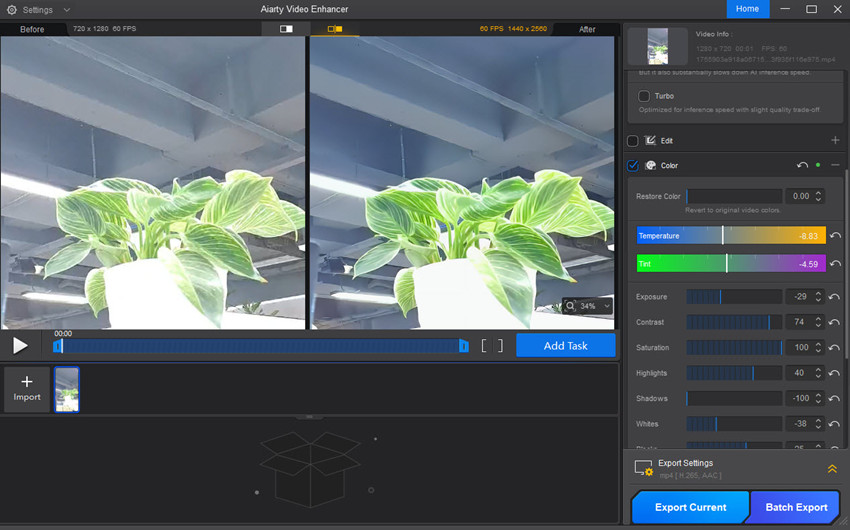Reset all Color adjustments undo icon

coord(802,165)
